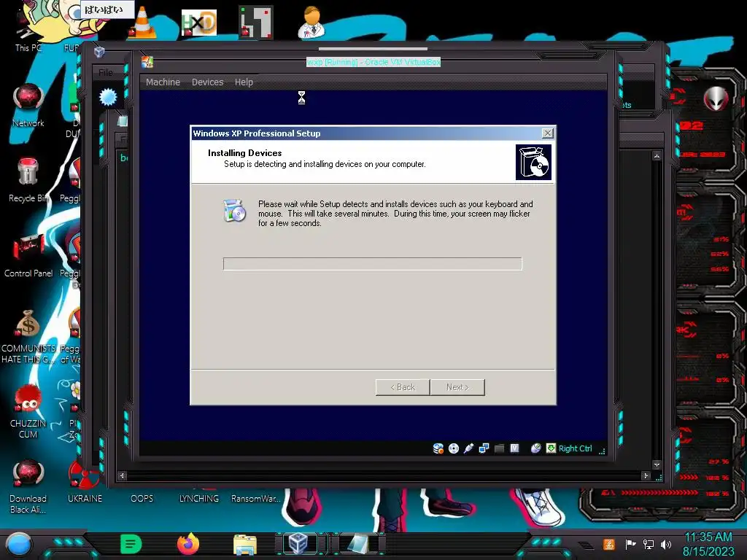Screen dimensions: 747x560
Task: Select the Recycle Bin desktop icon
Action: pos(28,180)
